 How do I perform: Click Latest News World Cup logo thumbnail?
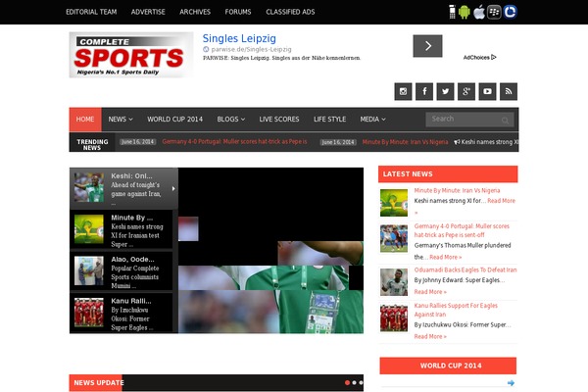(394, 203)
